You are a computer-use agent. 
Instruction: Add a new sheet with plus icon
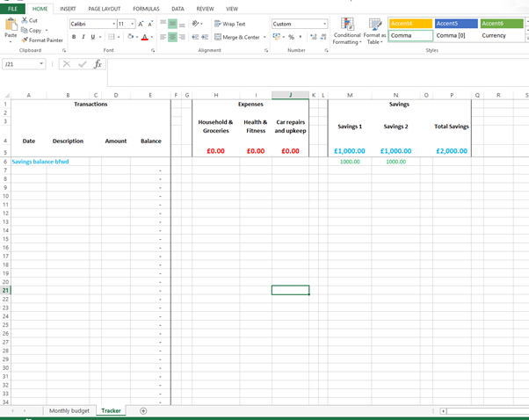click(x=143, y=411)
